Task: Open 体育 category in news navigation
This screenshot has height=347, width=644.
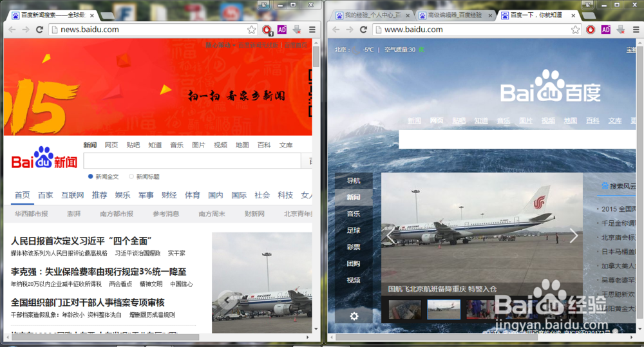Action: click(x=192, y=195)
